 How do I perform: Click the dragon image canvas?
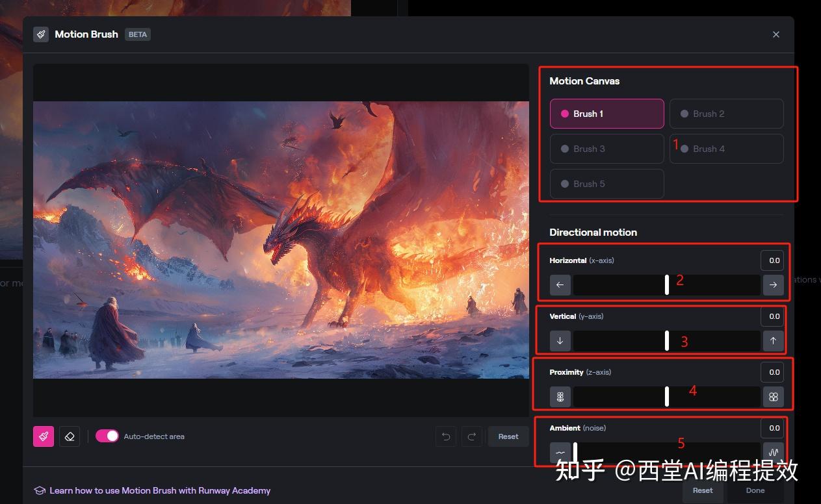[x=281, y=240]
